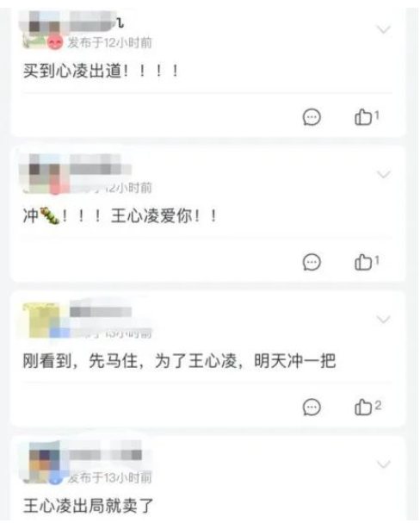Like the 王心凌爱你 post

[367, 262]
